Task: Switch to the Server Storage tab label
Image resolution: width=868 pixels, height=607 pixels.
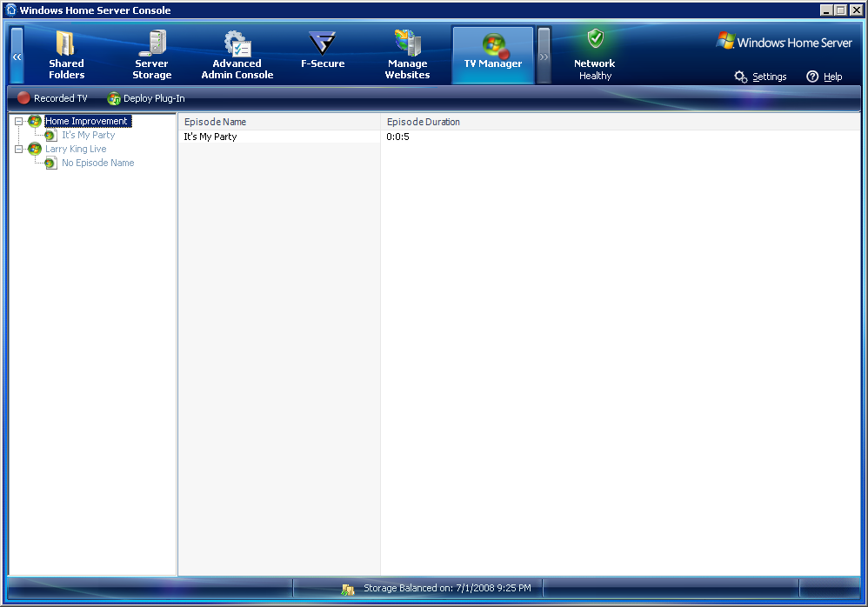Action: point(151,70)
